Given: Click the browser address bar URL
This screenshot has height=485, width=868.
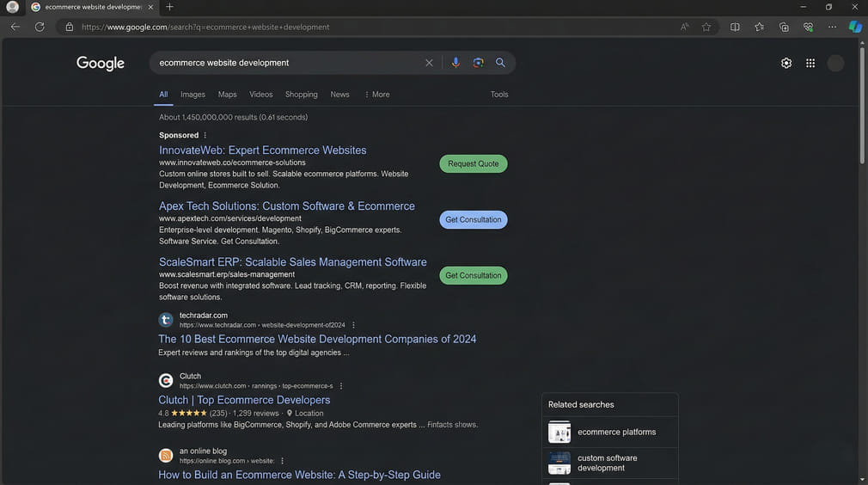Looking at the screenshot, I should click(205, 27).
